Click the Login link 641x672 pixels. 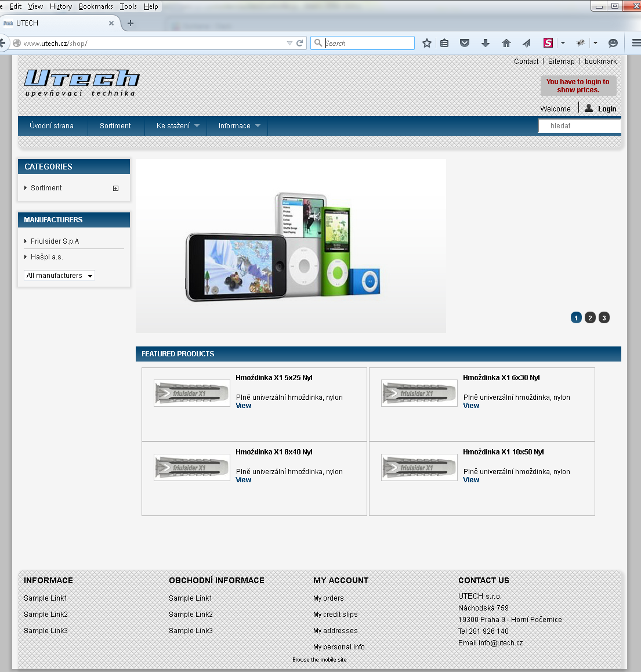(x=607, y=109)
